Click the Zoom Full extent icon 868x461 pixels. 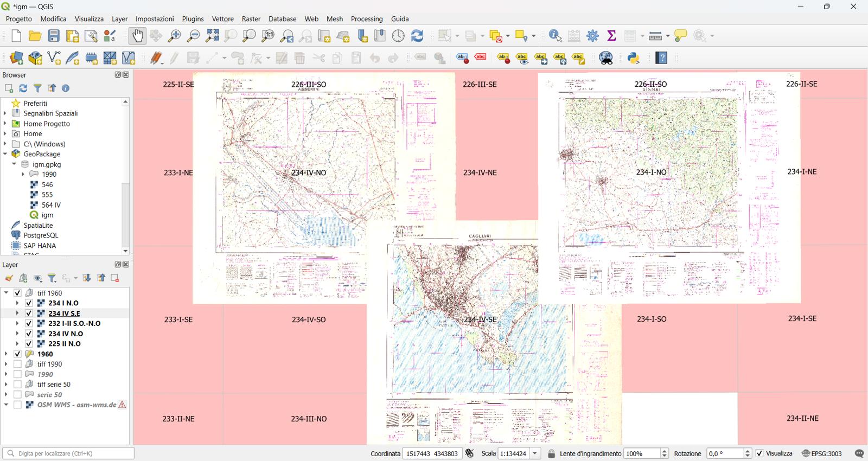(212, 36)
